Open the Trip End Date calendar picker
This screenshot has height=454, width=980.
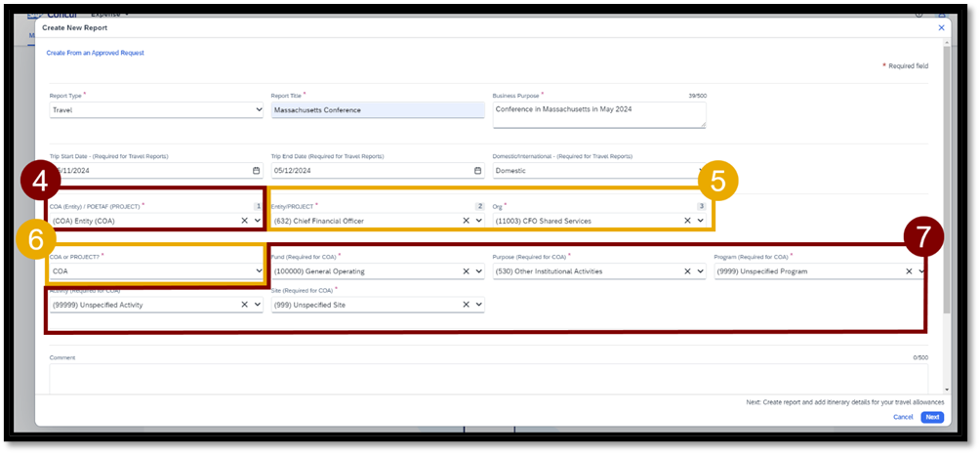[x=477, y=170]
